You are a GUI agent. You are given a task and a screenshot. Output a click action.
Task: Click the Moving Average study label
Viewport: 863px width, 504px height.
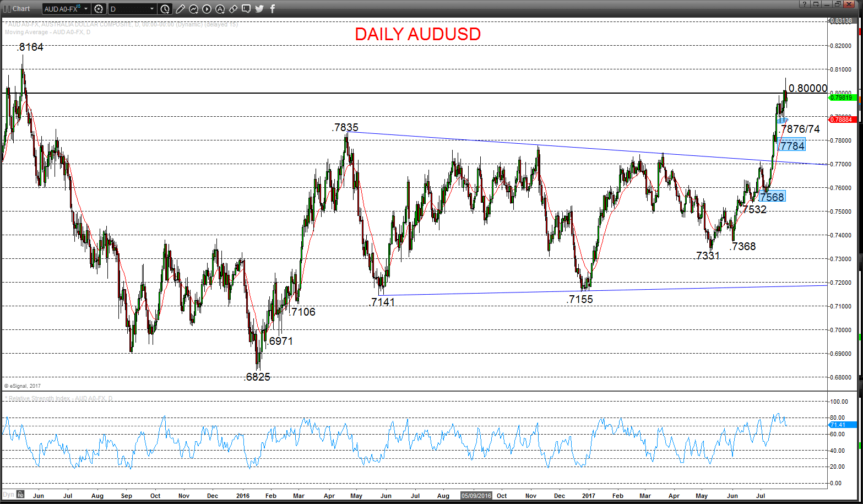click(47, 32)
